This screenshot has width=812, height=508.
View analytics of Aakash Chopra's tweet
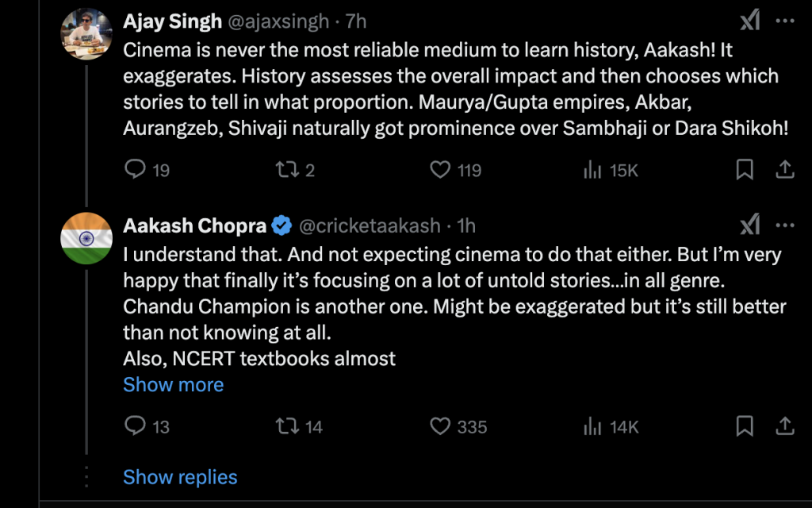tap(592, 426)
